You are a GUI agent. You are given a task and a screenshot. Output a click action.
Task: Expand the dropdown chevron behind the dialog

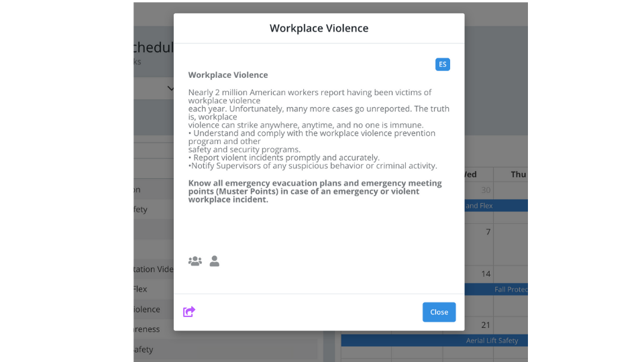pos(170,88)
